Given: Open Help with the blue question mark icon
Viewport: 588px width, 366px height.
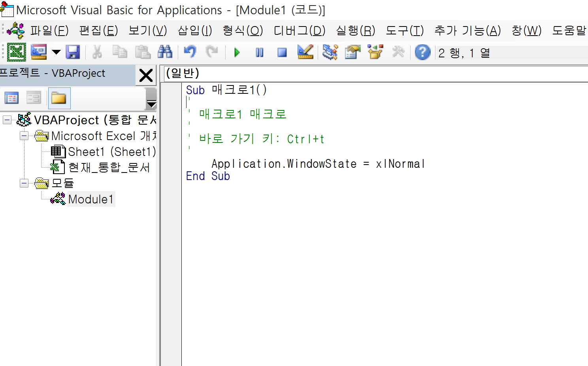Looking at the screenshot, I should coord(422,52).
